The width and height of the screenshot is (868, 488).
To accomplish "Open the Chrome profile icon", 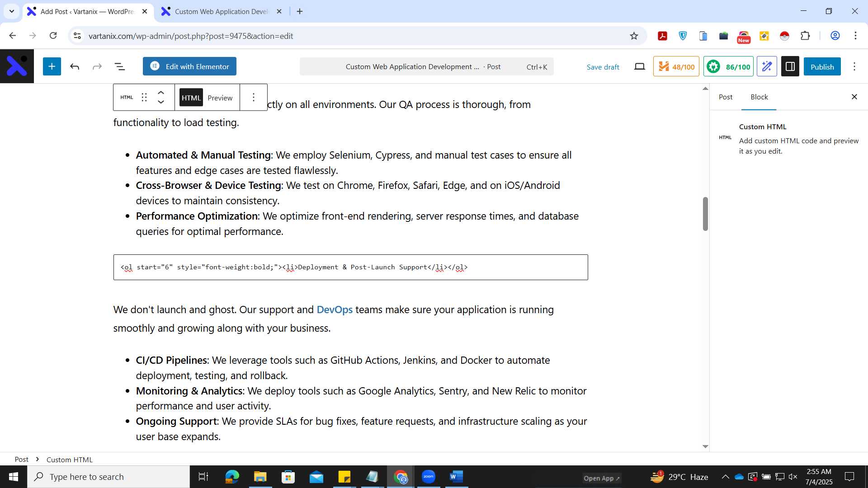I will (x=835, y=36).
